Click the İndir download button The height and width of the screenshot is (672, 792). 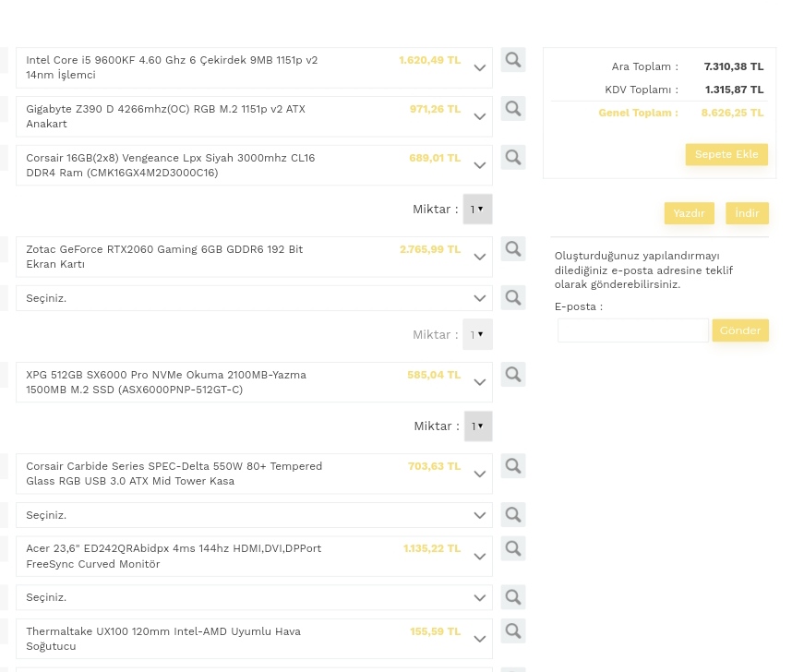coord(747,213)
